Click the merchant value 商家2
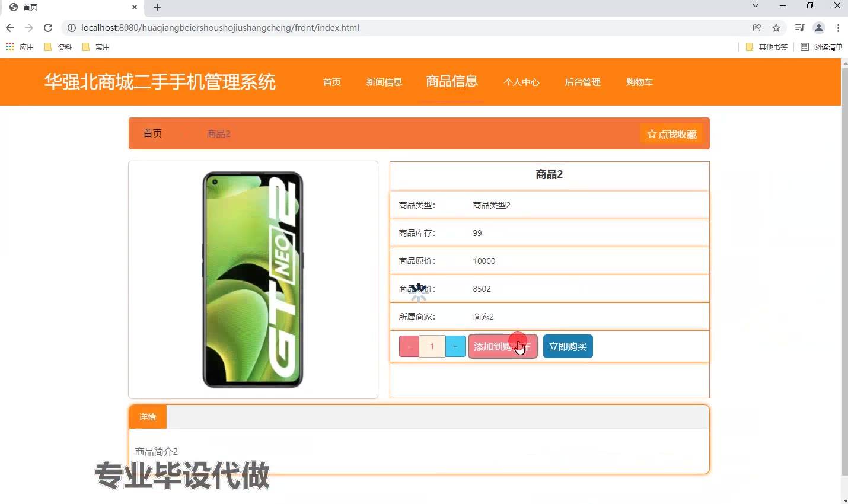This screenshot has width=848, height=504. click(x=483, y=317)
